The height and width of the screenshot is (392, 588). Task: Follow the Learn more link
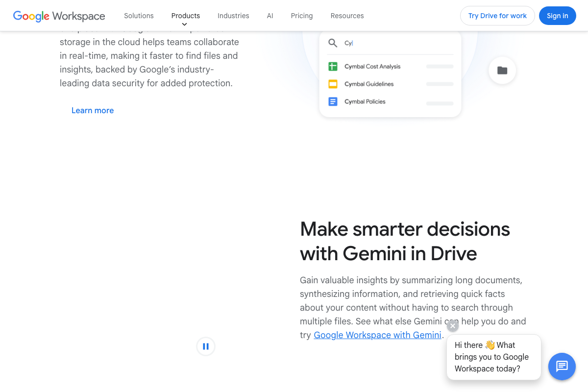click(x=93, y=110)
